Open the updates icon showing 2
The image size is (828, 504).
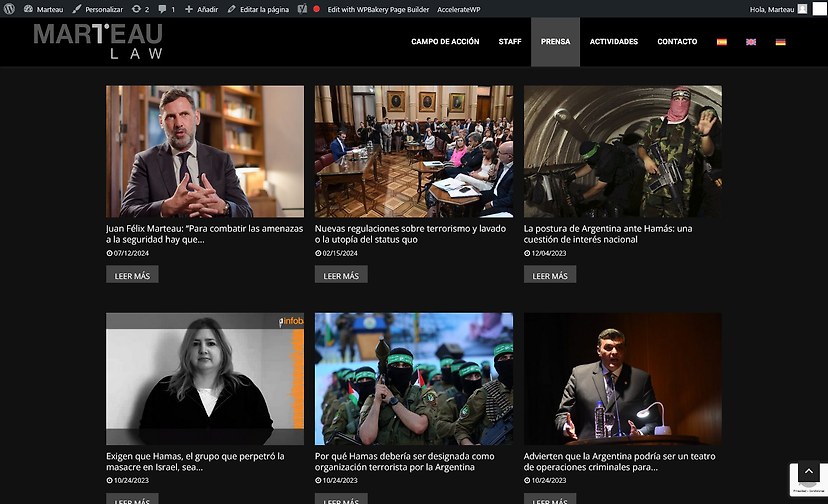point(140,9)
